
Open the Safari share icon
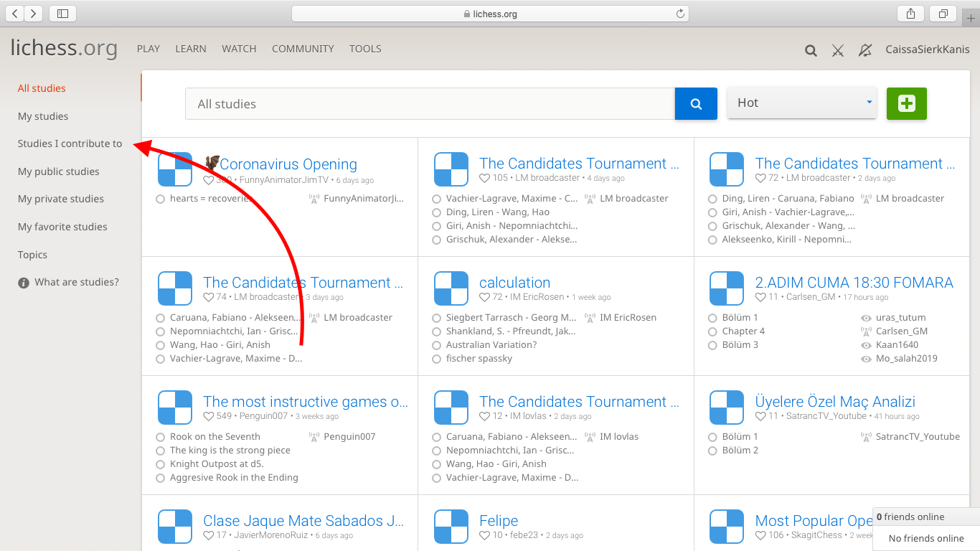click(910, 13)
